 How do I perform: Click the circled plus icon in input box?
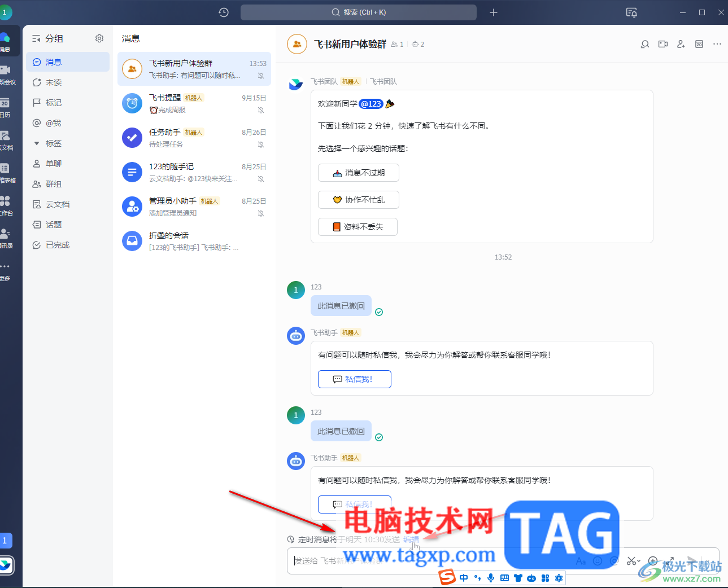point(653,561)
